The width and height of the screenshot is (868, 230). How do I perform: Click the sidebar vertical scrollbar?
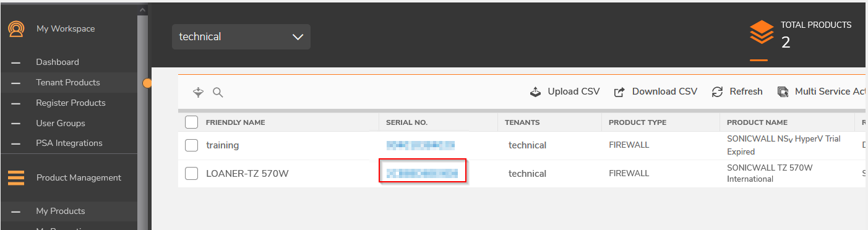click(x=142, y=117)
